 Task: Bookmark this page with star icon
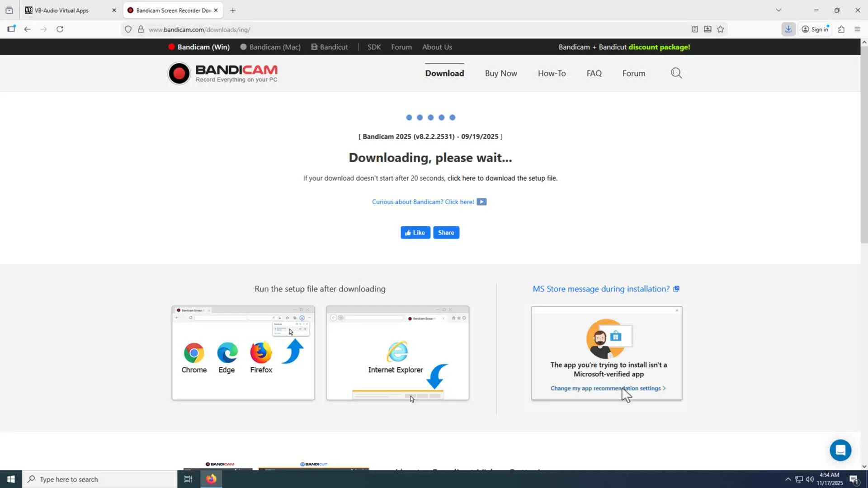point(720,29)
